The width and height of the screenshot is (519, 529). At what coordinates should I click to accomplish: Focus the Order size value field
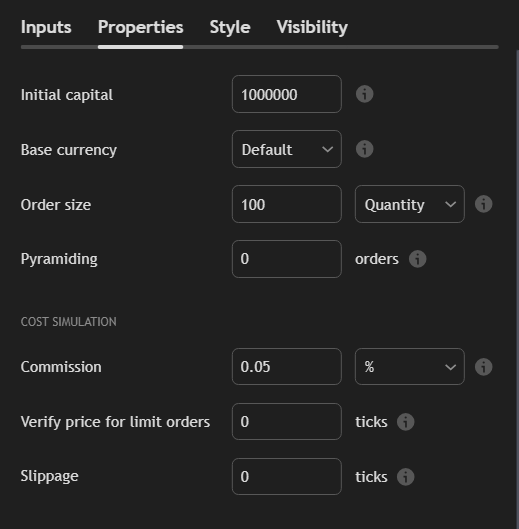287,204
